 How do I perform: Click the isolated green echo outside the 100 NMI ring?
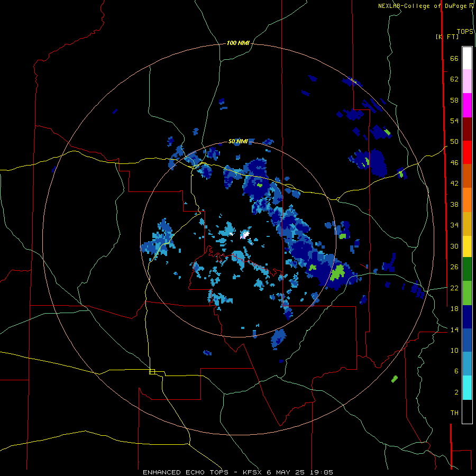[x=395, y=379]
